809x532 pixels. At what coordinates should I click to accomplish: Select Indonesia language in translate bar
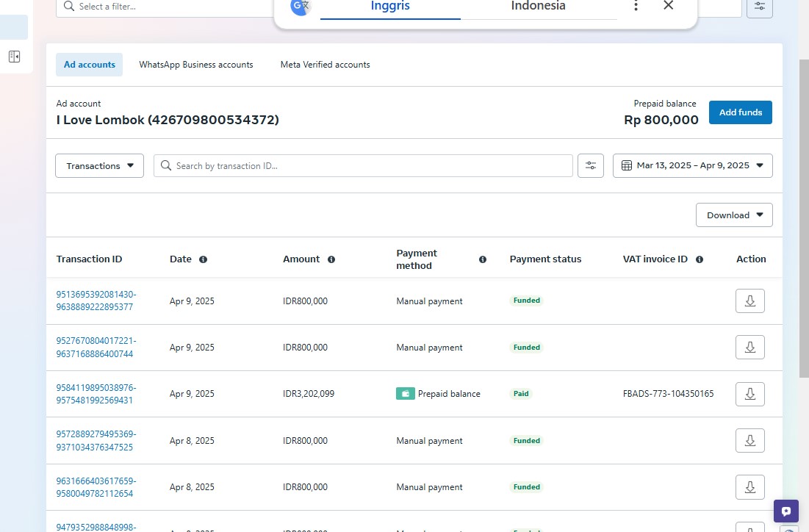click(538, 7)
